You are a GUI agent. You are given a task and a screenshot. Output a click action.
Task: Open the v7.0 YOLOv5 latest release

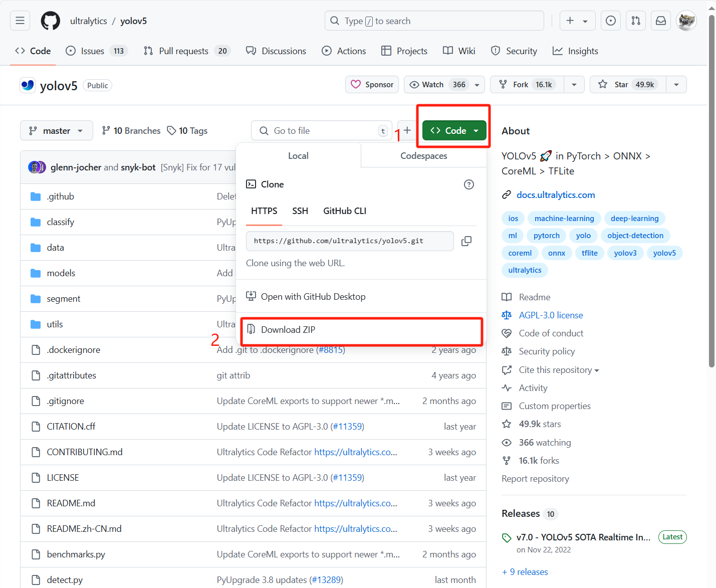point(583,537)
